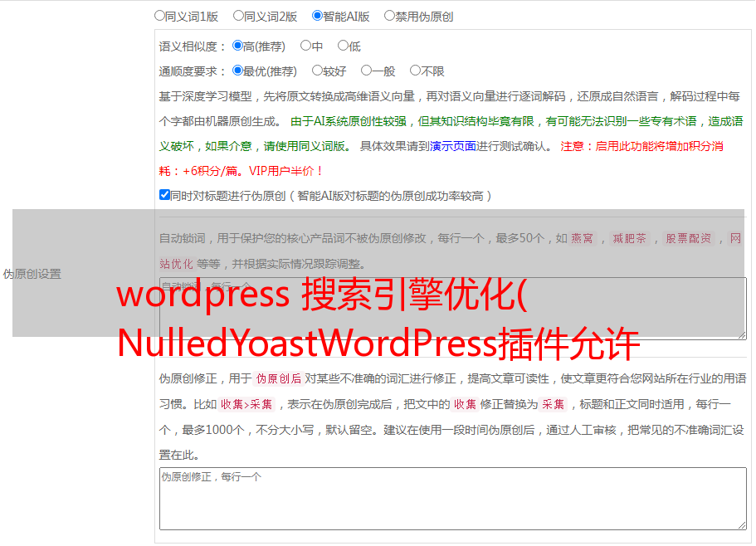The width and height of the screenshot is (756, 546).
Task: Focus the 自动锁词 textarea
Action: click(453, 309)
